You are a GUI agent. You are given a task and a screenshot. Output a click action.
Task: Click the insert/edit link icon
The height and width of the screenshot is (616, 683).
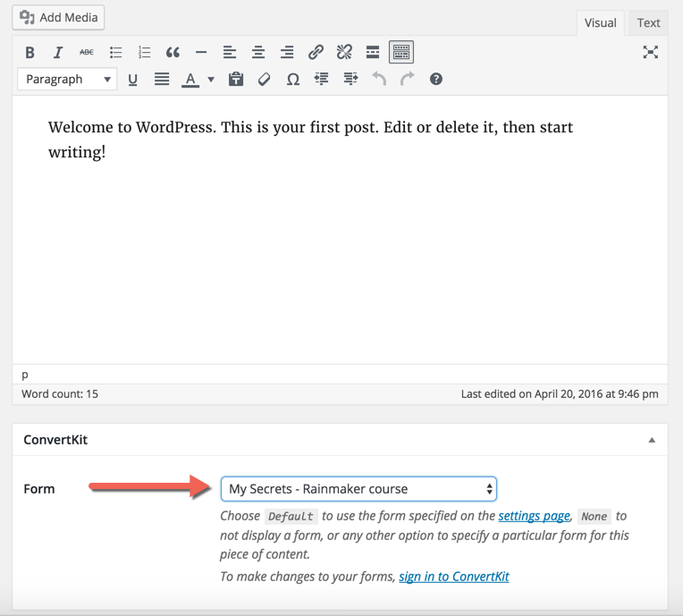pos(316,53)
